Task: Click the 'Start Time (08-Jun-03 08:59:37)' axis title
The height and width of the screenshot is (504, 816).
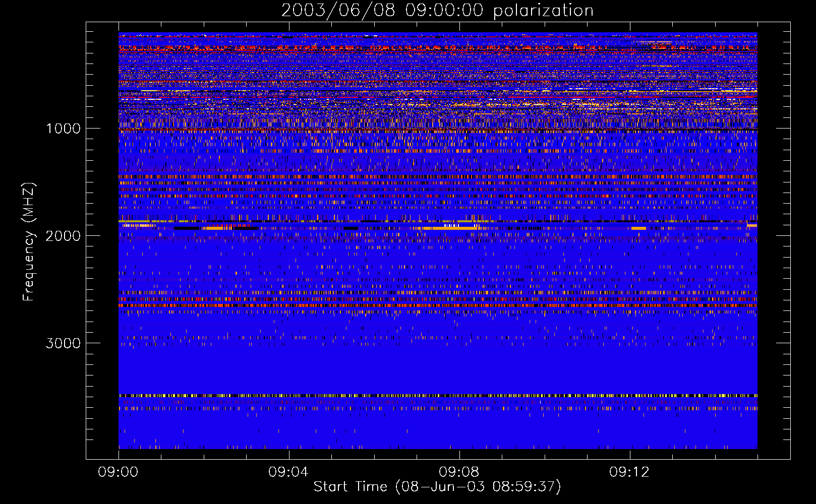Action: tap(437, 487)
